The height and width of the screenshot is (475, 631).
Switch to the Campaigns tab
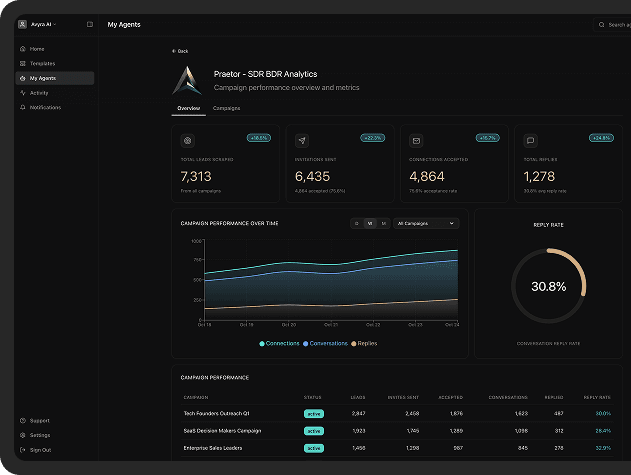coord(227,108)
